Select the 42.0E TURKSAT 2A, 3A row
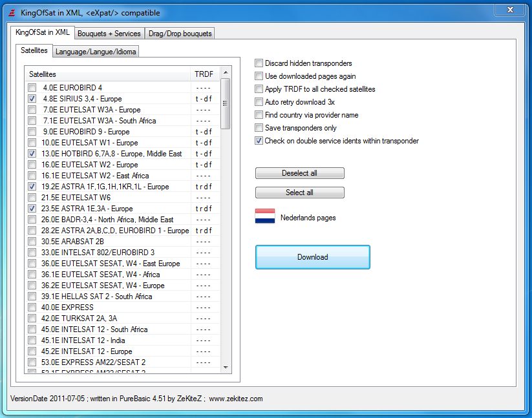Screen dimensions: 532x418 (x=122, y=319)
